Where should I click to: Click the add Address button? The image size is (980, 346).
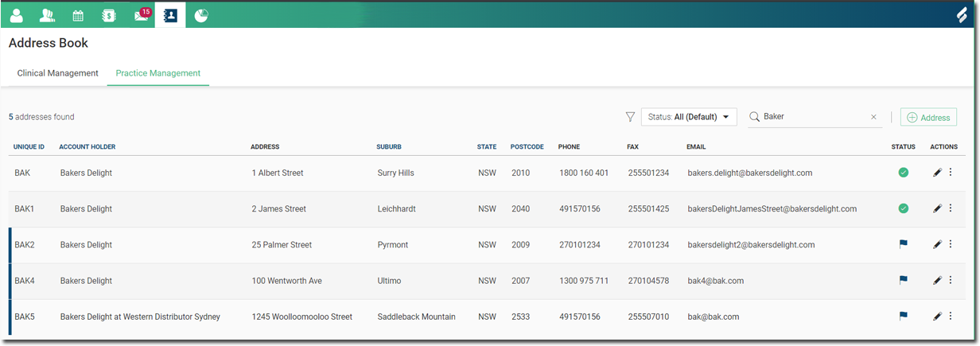tap(928, 117)
